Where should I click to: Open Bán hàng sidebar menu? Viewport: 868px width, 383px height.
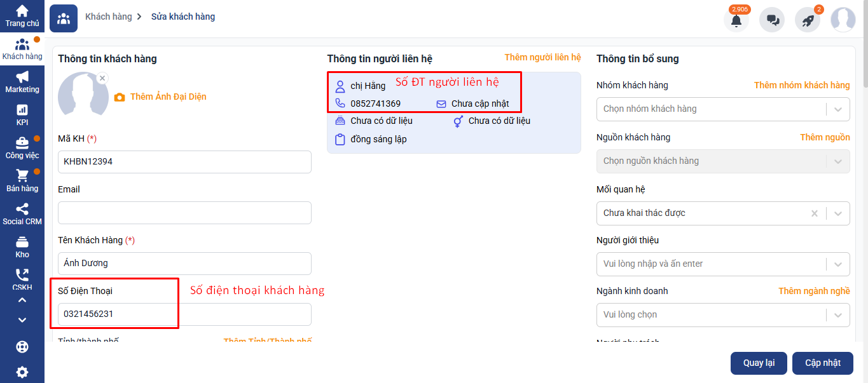coord(22,180)
